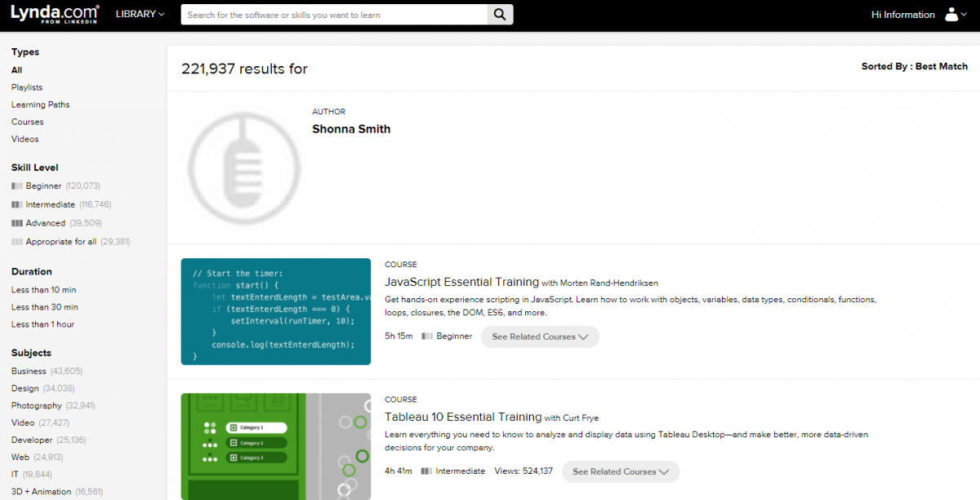Click the Lynda.com logo
Screen dimensions: 980x500
pos(55,13)
